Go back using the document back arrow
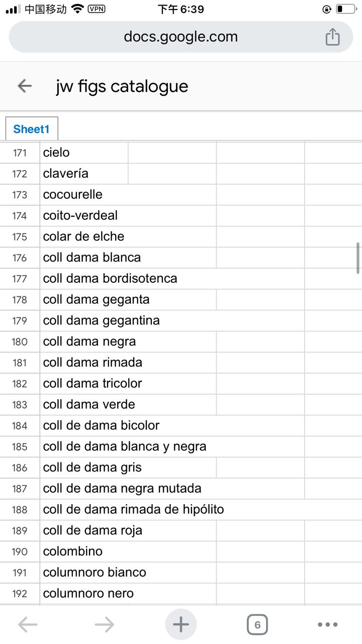 pyautogui.click(x=25, y=86)
